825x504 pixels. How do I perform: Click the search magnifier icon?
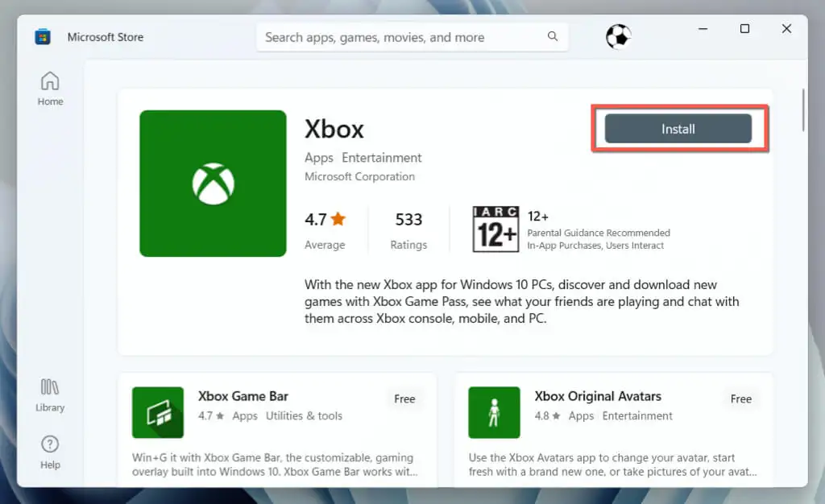553,36
